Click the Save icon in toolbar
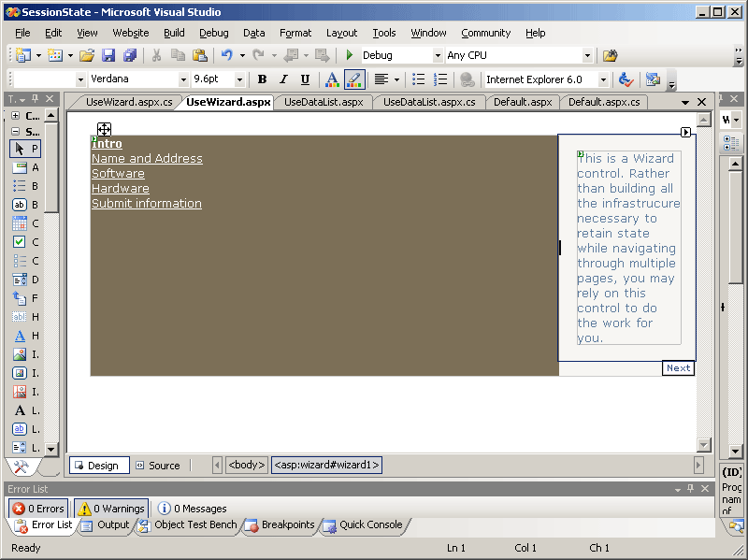Image resolution: width=748 pixels, height=560 pixels. [108, 56]
